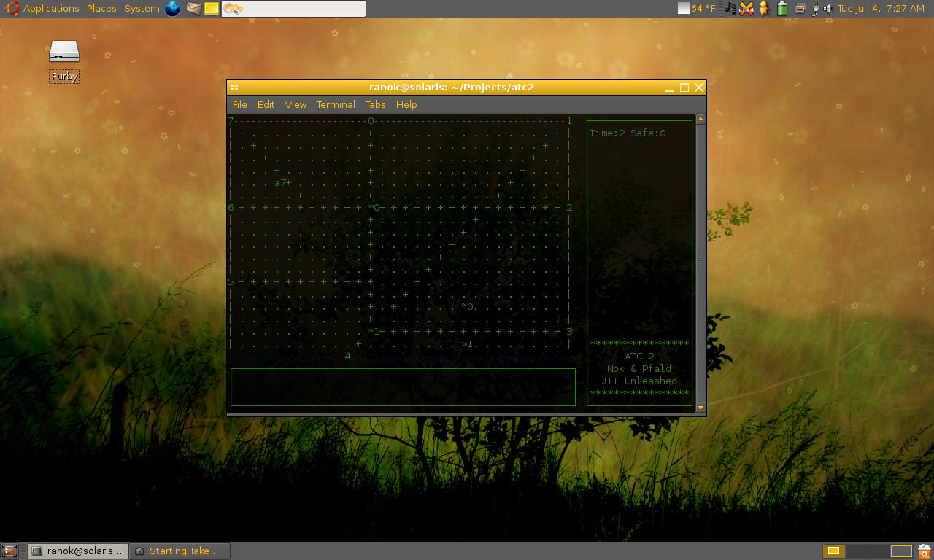Image resolution: width=934 pixels, height=560 pixels.
Task: Click exit number 4 on bottom border
Action: pyautogui.click(x=348, y=357)
